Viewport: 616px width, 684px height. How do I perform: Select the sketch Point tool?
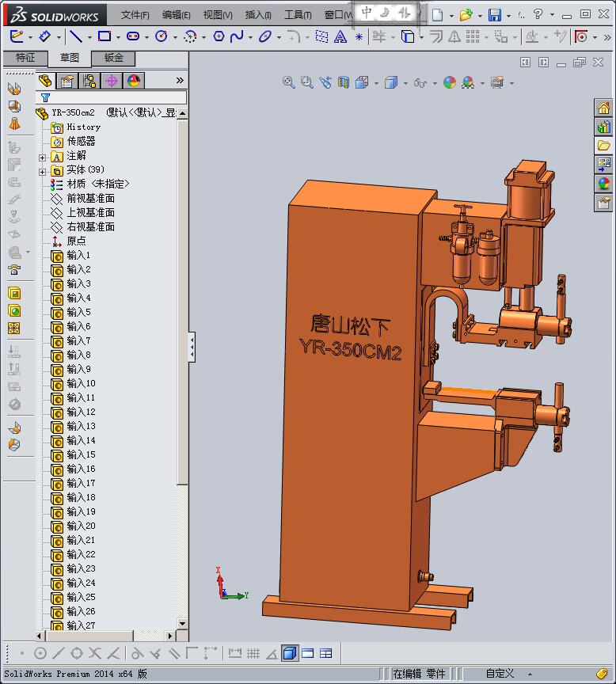pyautogui.click(x=359, y=37)
